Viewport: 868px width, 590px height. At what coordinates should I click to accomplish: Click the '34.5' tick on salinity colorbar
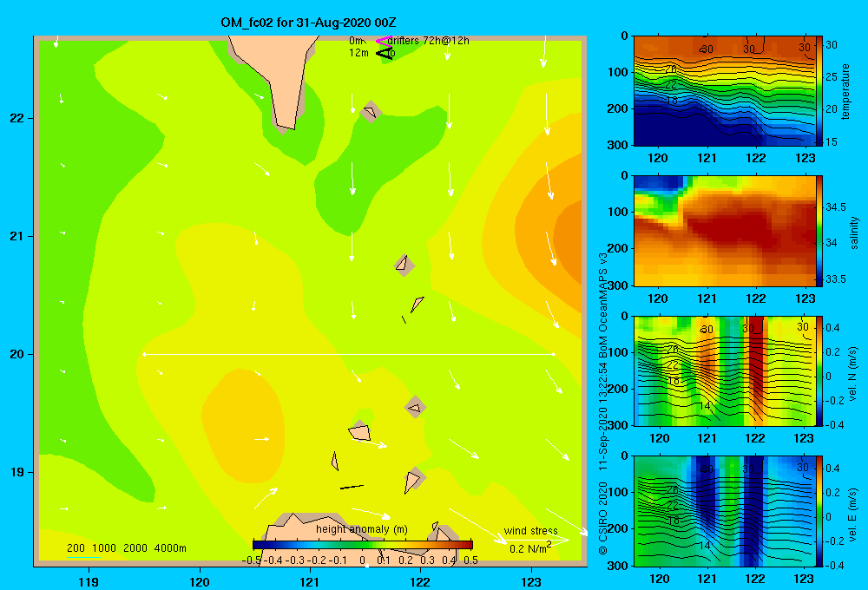[x=836, y=207]
